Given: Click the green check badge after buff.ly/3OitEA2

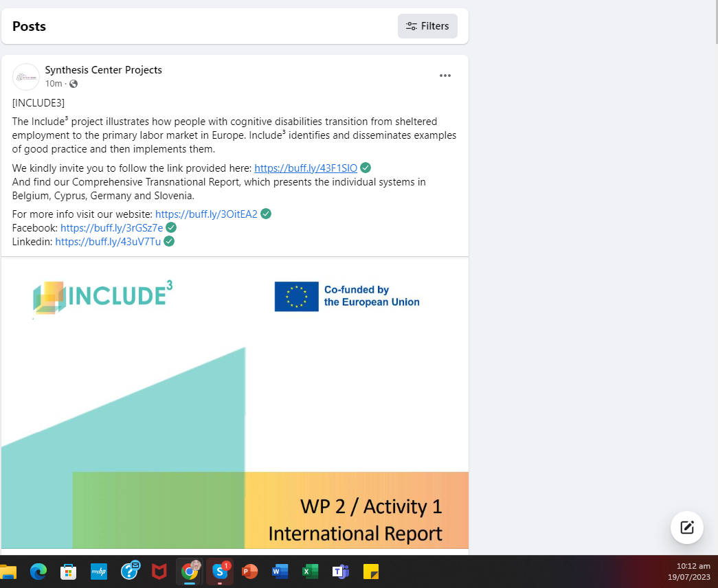Looking at the screenshot, I should pyautogui.click(x=266, y=214).
